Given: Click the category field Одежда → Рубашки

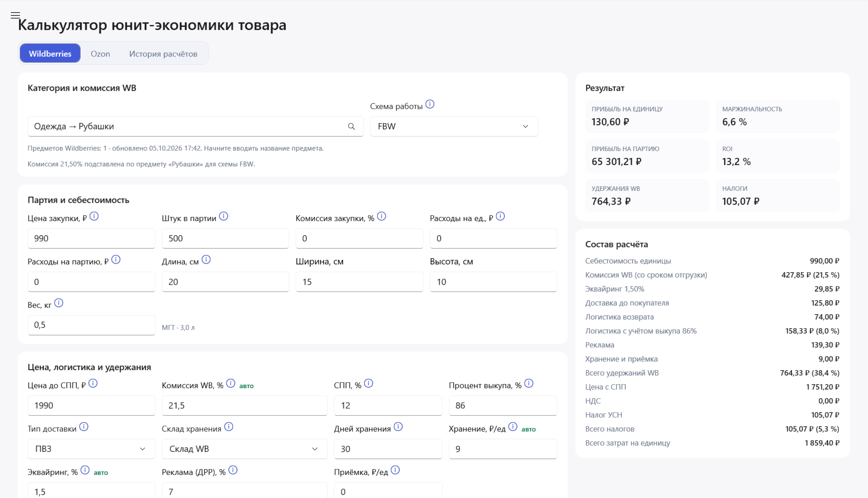Looking at the screenshot, I should pyautogui.click(x=195, y=126).
